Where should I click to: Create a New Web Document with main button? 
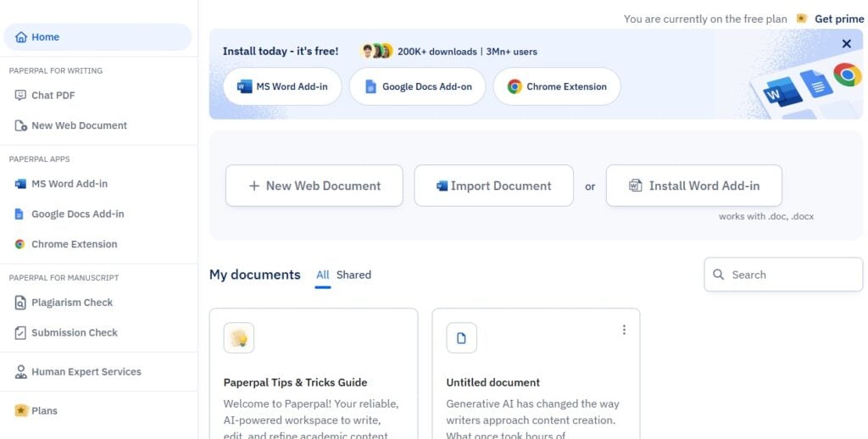(x=314, y=186)
